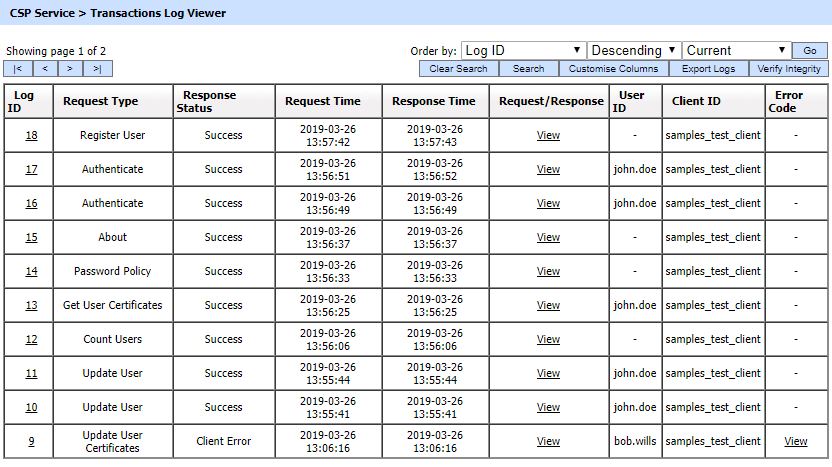Open log ID 9 entry
This screenshot has height=467, width=832.
31,442
